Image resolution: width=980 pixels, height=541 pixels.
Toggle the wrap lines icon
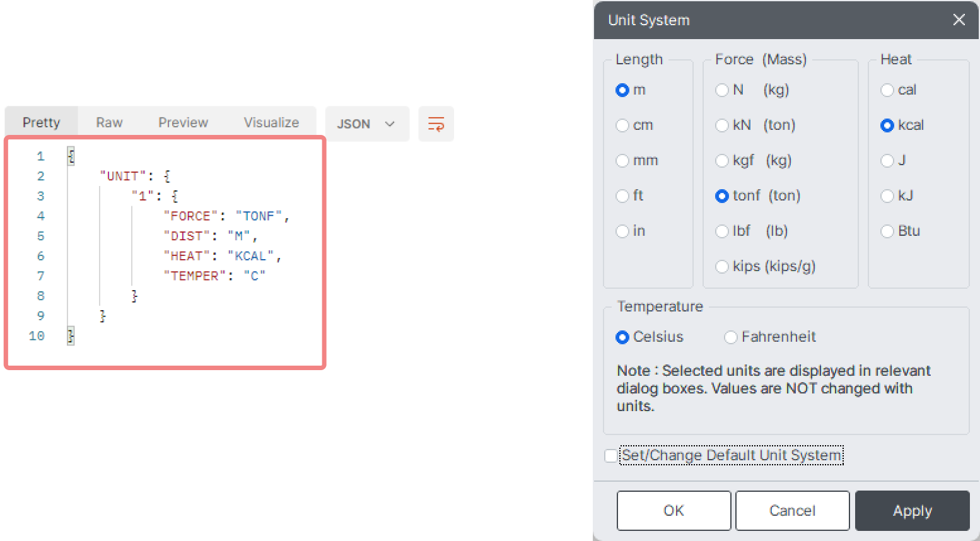(x=436, y=124)
